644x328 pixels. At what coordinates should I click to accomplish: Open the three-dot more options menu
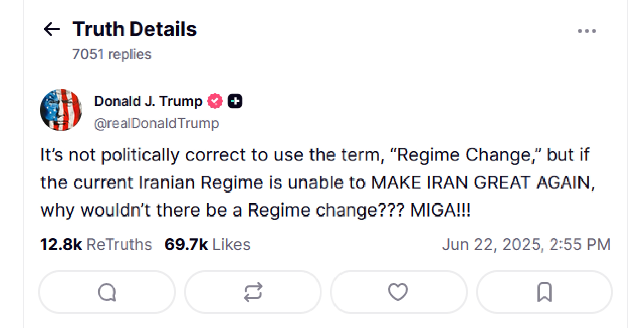(587, 31)
